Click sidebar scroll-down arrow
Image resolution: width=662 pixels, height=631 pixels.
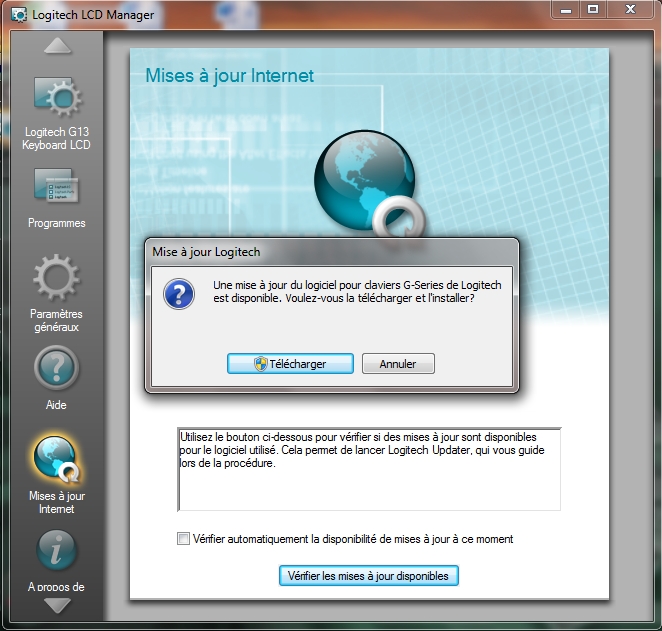point(57,606)
